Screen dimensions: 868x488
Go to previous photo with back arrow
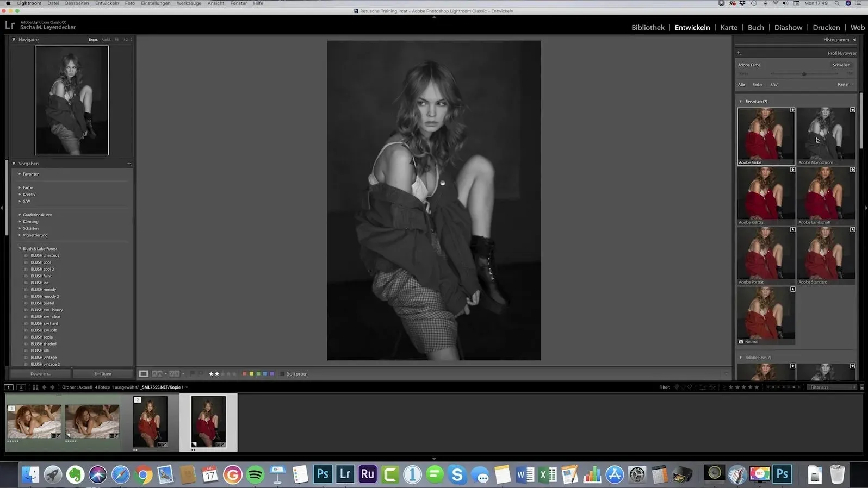pyautogui.click(x=45, y=387)
